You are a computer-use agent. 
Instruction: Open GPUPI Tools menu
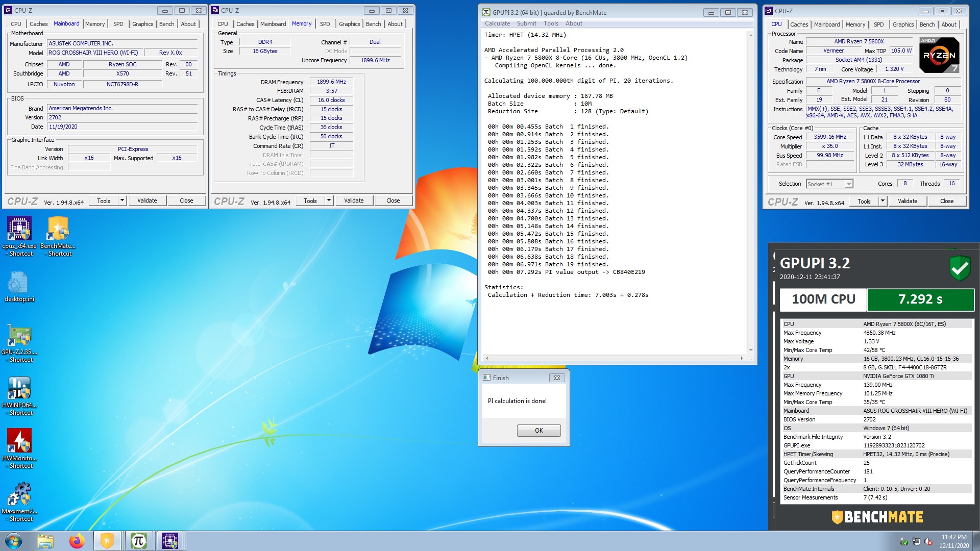tap(551, 23)
